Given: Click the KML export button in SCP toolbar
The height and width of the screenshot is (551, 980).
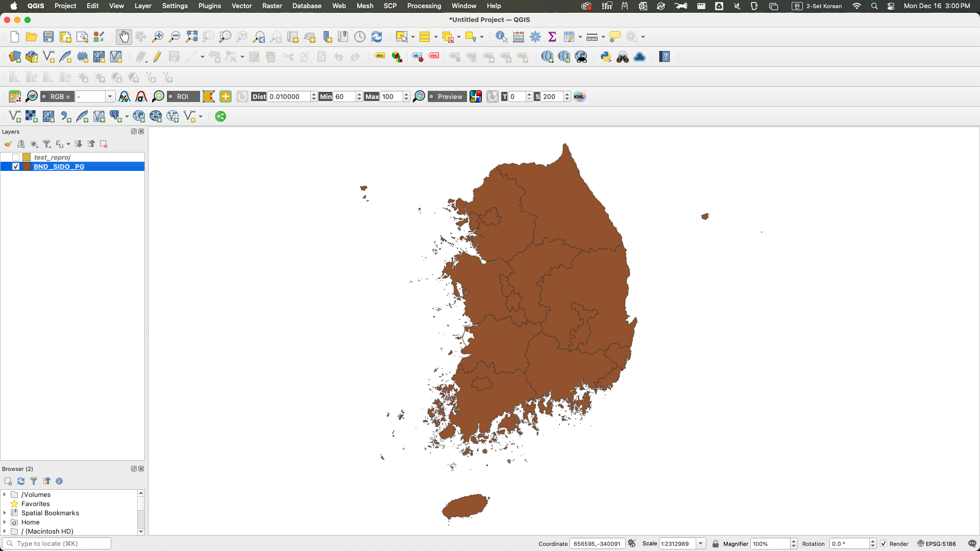Looking at the screenshot, I should pyautogui.click(x=580, y=96).
